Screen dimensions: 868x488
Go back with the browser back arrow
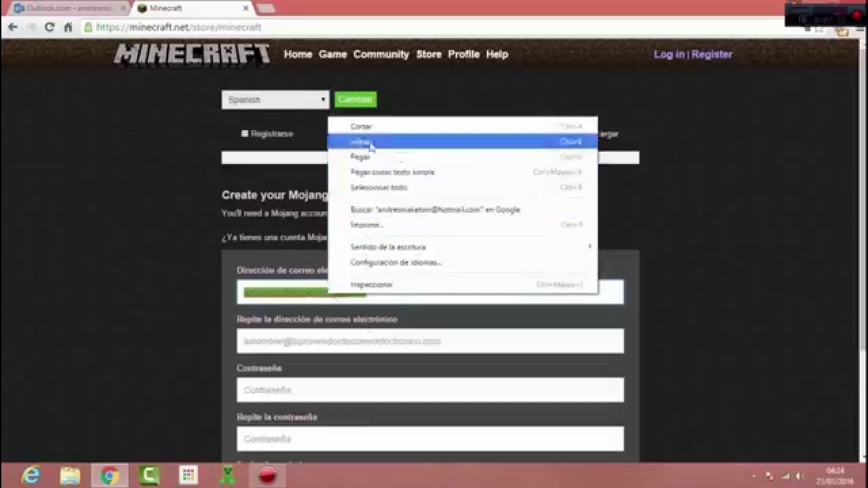coord(12,27)
